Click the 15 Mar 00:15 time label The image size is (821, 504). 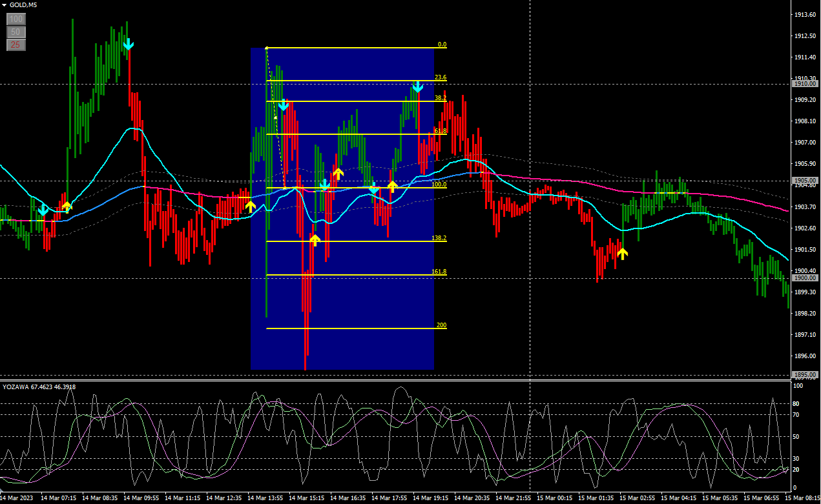(x=554, y=498)
